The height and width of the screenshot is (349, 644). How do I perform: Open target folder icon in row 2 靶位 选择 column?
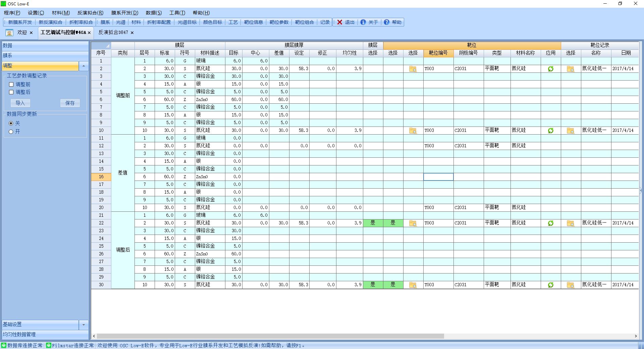tap(413, 69)
